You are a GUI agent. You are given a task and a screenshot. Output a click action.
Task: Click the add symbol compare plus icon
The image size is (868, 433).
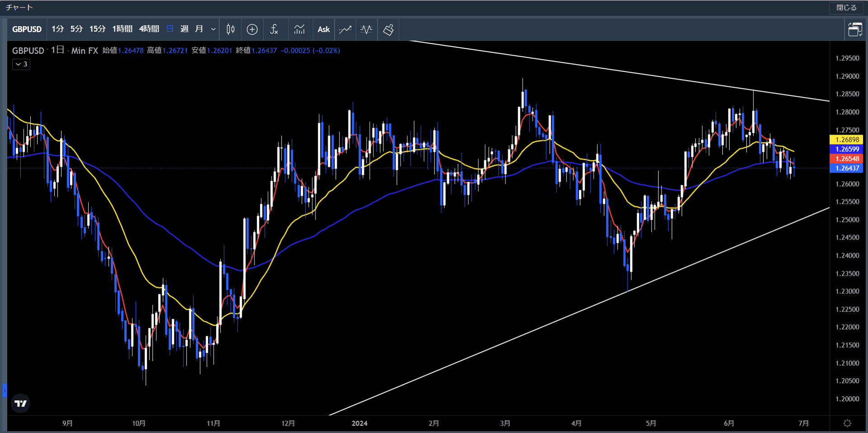click(x=252, y=29)
